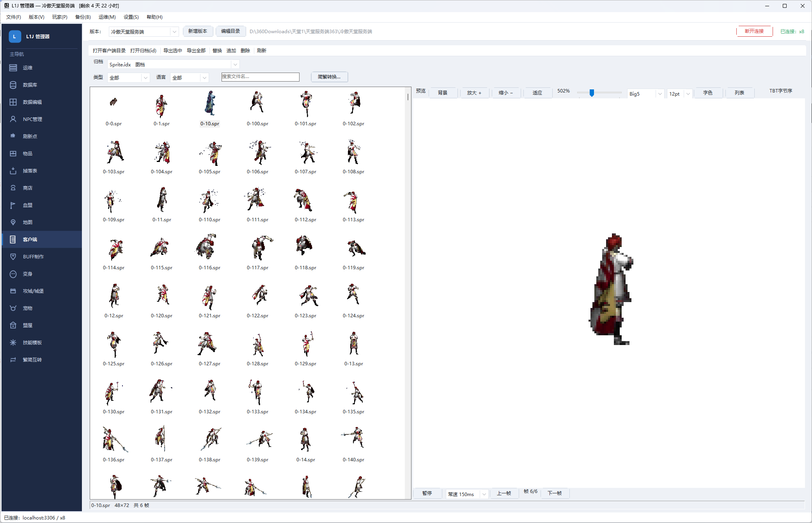812x523 pixels.
Task: Click the 断开连接 disconnect button
Action: (754, 31)
